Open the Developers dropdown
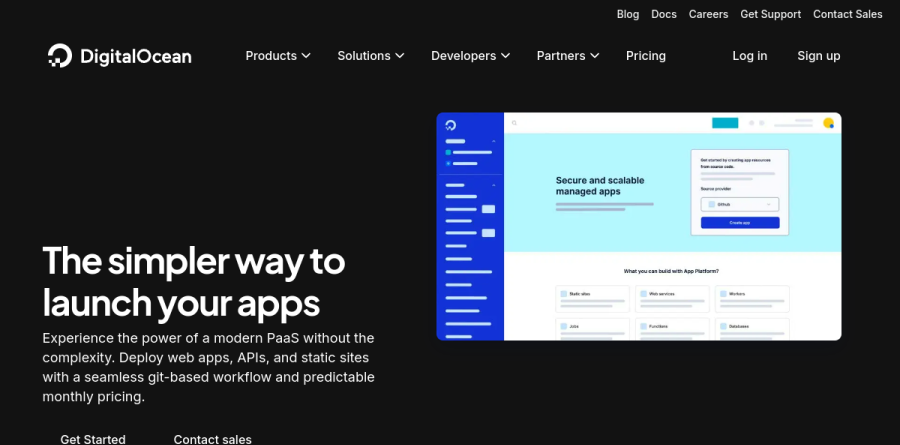 click(470, 56)
